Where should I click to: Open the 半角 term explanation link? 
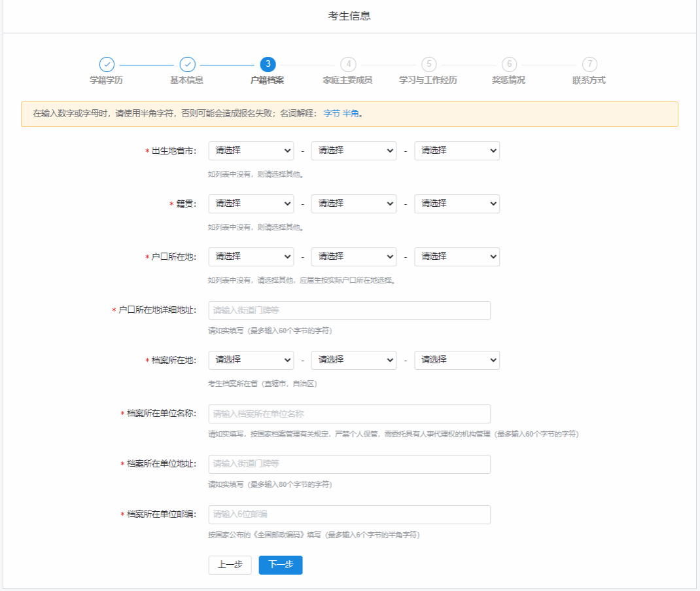coord(351,114)
